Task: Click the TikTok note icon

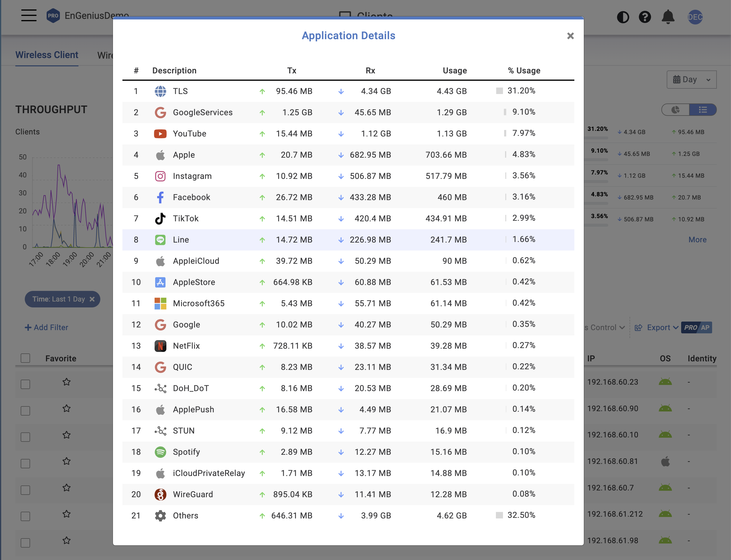Action: [160, 219]
